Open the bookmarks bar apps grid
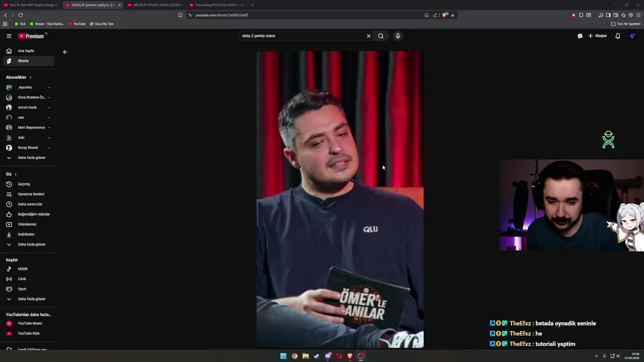644x362 pixels. [x=5, y=24]
